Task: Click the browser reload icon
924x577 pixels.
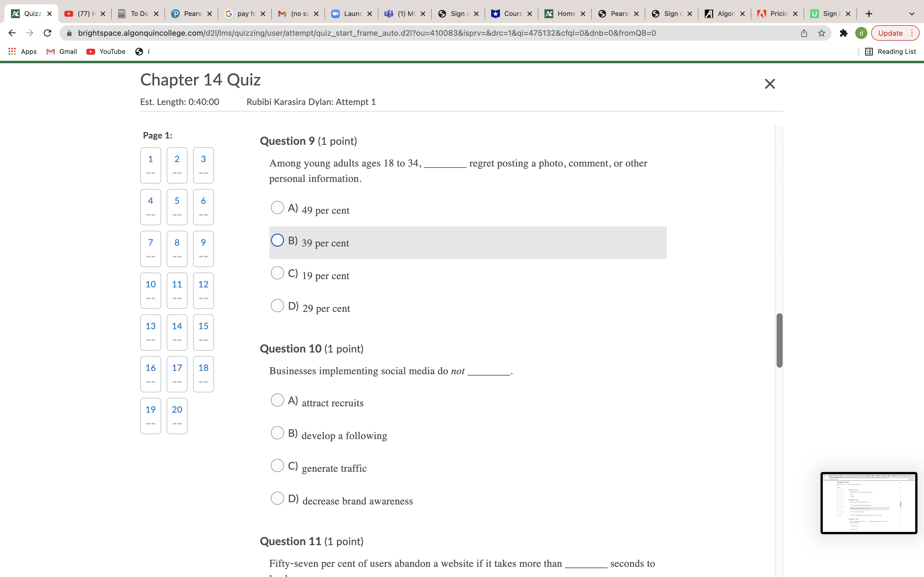Action: click(x=47, y=33)
